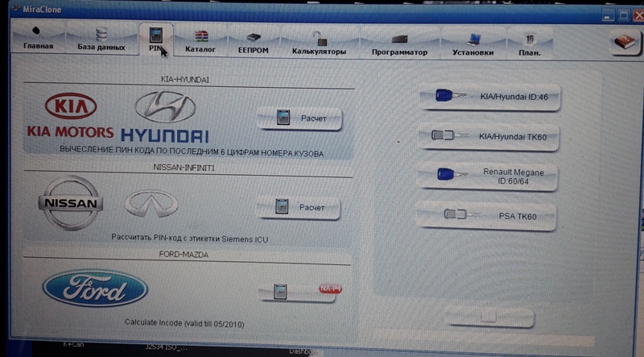Click the Ford incode calculator button

point(298,292)
